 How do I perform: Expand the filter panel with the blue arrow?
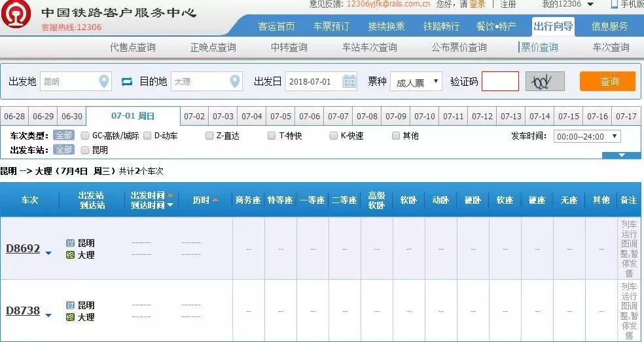click(622, 155)
